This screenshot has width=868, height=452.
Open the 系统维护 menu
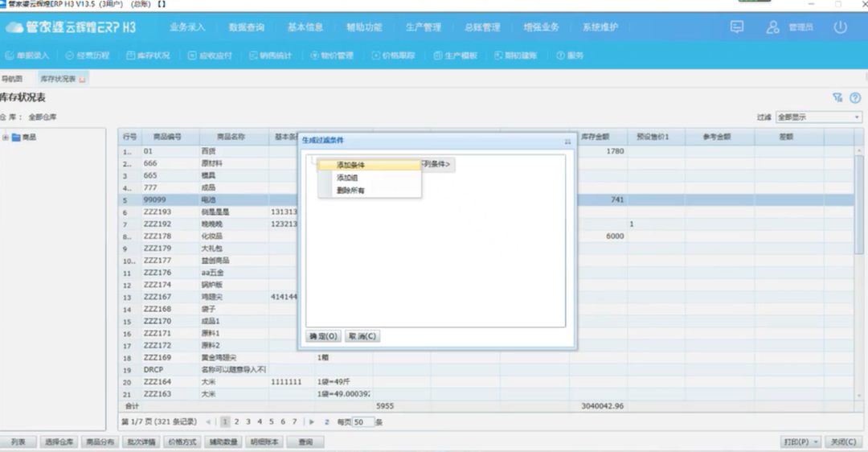click(600, 27)
